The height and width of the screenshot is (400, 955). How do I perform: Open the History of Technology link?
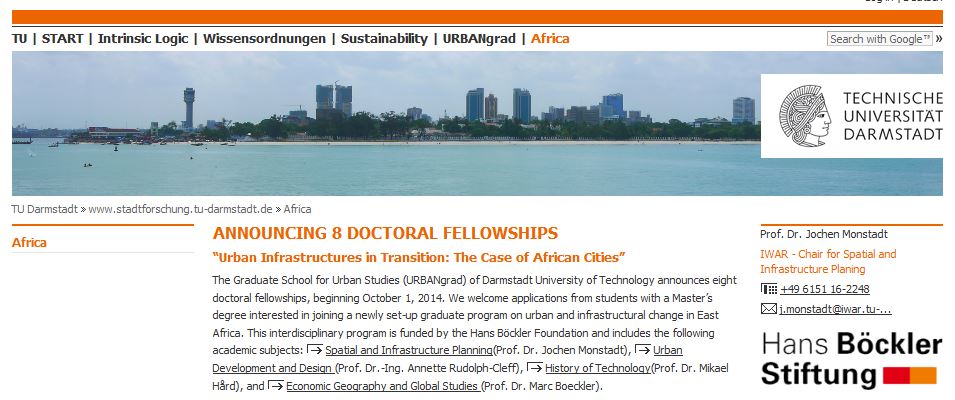coord(598,368)
